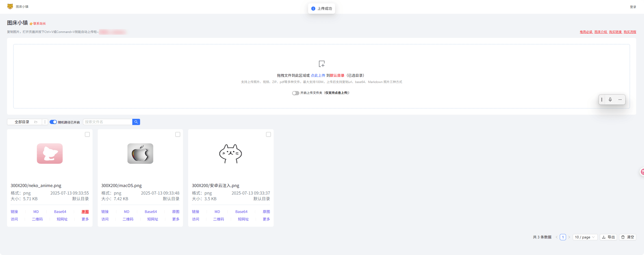Check the box on neko_anime.png card
644x255 pixels.
(87, 134)
